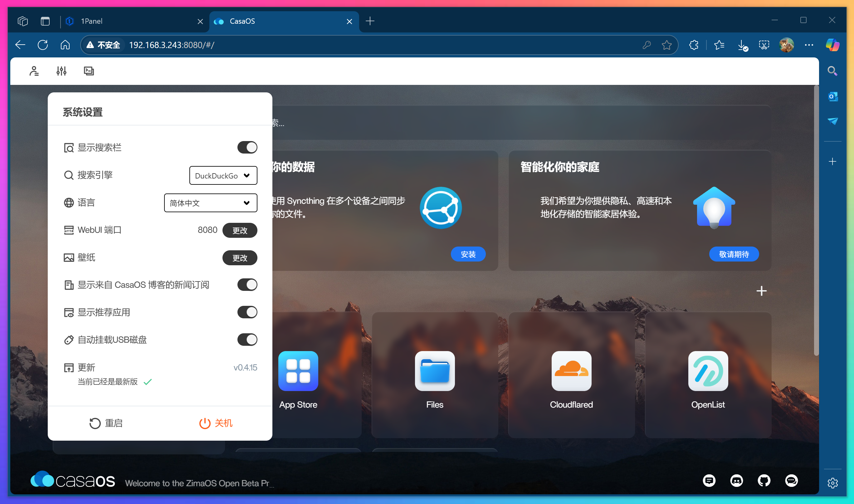The image size is (854, 504).
Task: Open the Files app icon
Action: coord(435,371)
